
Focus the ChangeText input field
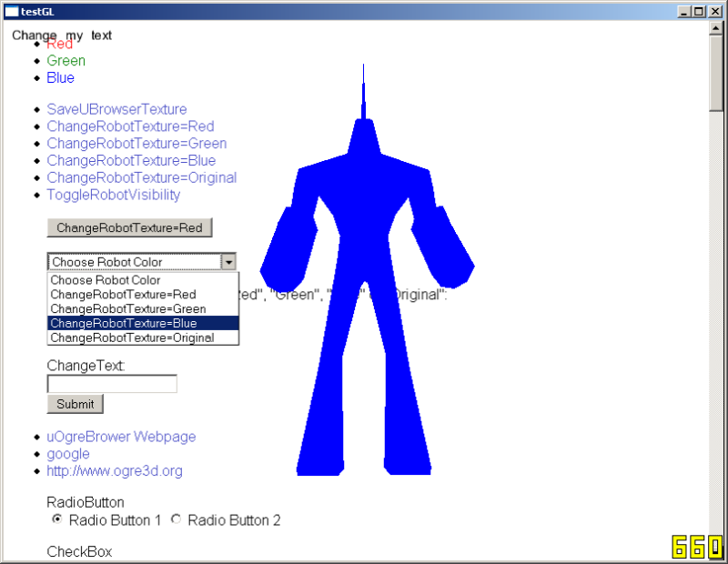tap(112, 384)
